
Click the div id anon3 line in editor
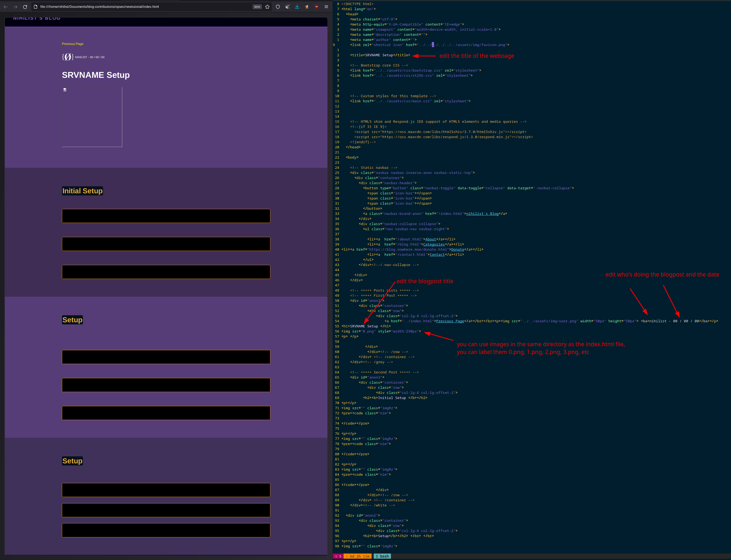(367, 377)
